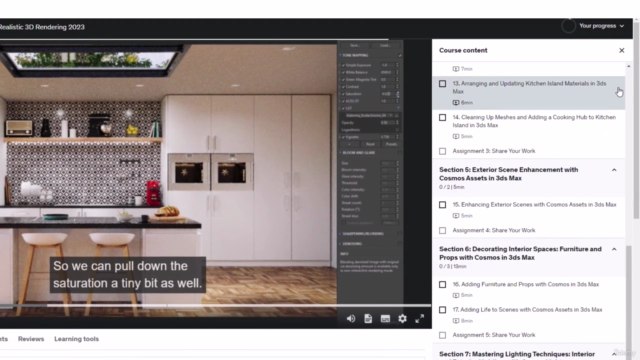
Task: Mark lecture 14 Cleaning Up Meshes as complete
Action: point(442,118)
